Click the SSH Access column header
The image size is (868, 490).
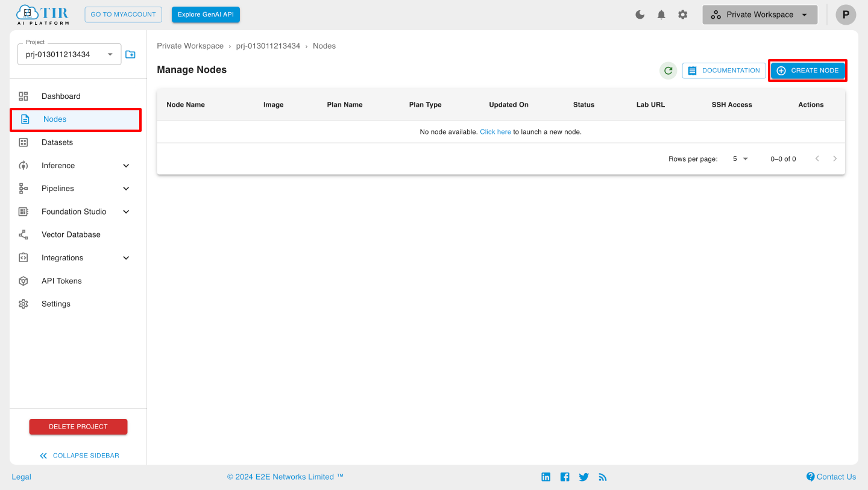tap(732, 105)
